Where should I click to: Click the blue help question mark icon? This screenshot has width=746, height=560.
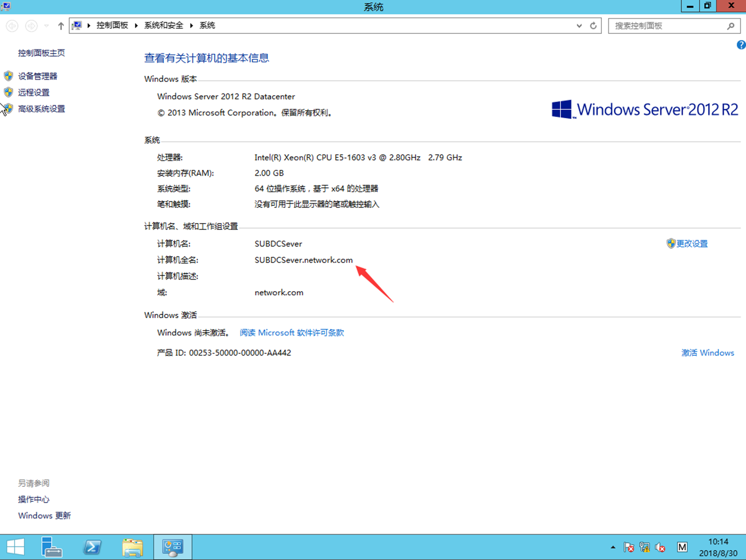tap(741, 45)
